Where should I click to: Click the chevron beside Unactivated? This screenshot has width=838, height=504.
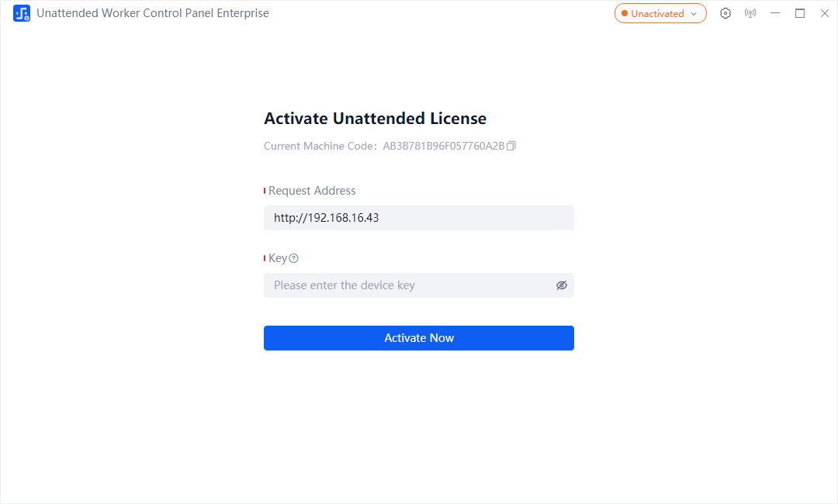pyautogui.click(x=694, y=13)
